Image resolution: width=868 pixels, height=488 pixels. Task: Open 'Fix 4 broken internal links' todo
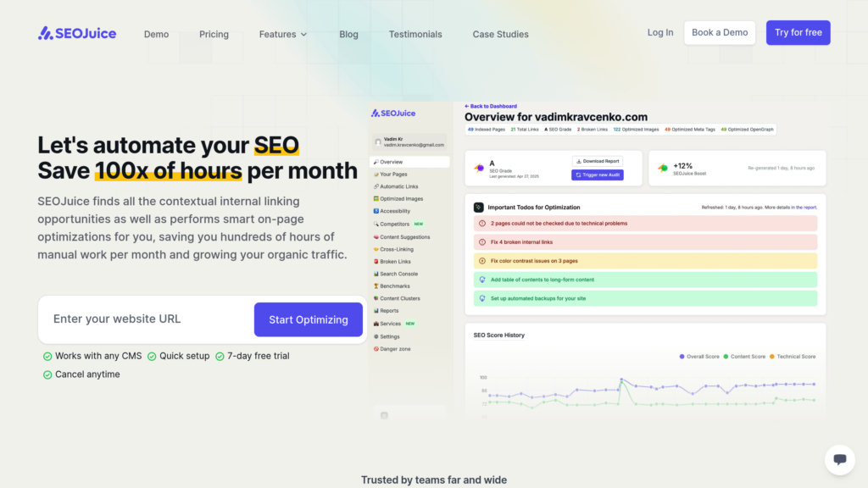645,242
